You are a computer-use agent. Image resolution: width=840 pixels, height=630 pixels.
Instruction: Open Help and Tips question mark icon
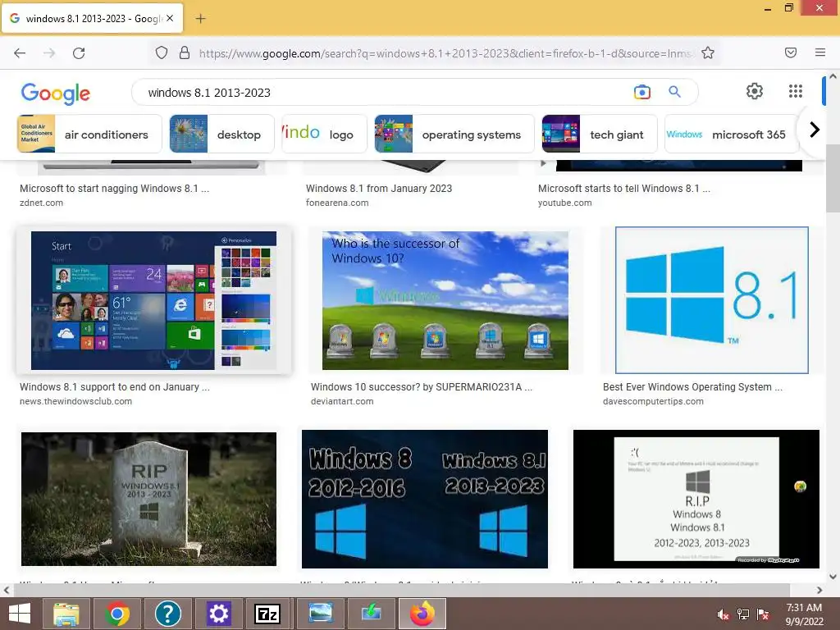[x=167, y=614]
